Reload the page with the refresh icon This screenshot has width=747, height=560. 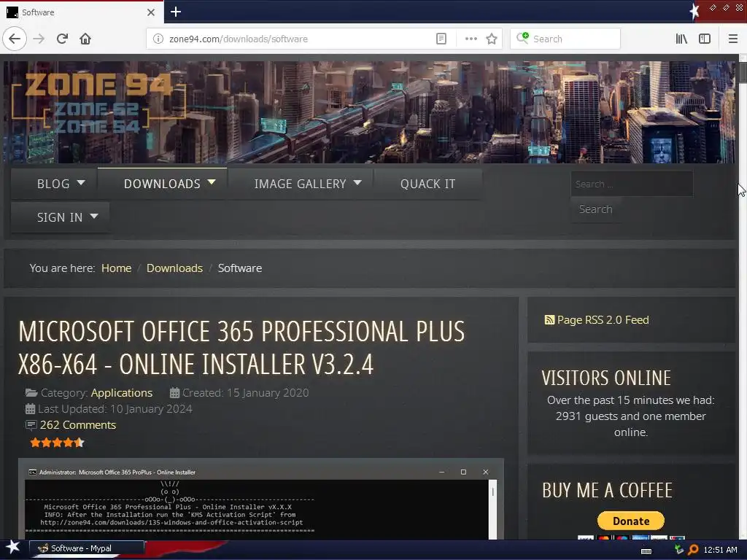pos(62,39)
